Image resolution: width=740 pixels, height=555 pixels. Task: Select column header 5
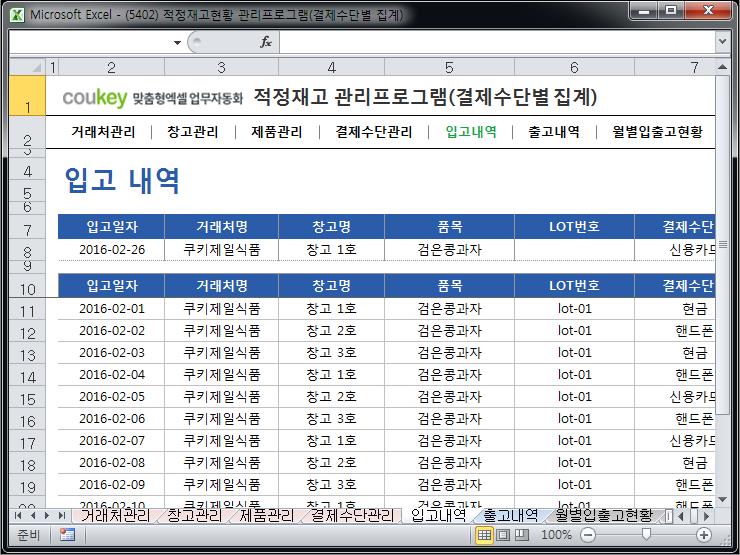coord(449,67)
